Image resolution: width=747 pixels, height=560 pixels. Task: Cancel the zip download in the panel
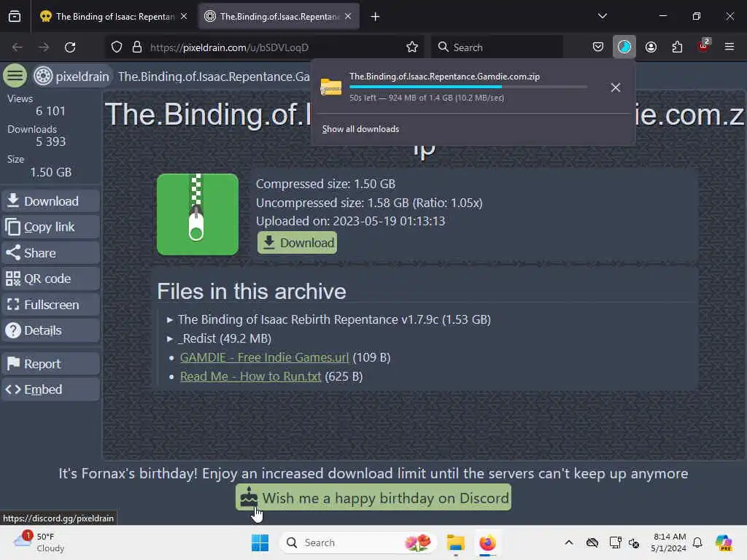tap(616, 87)
